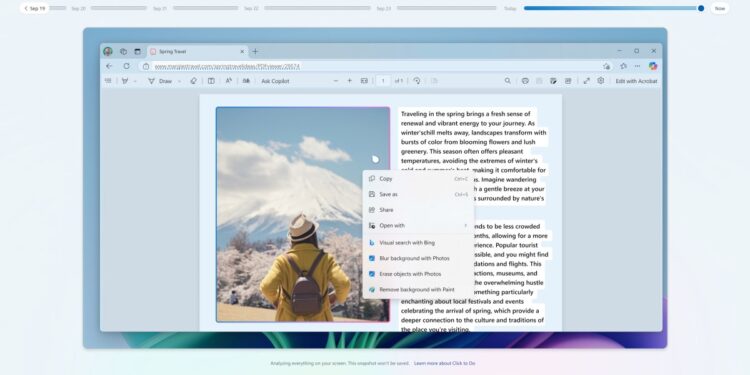
Task: Open a new browser tab
Action: coord(255,51)
